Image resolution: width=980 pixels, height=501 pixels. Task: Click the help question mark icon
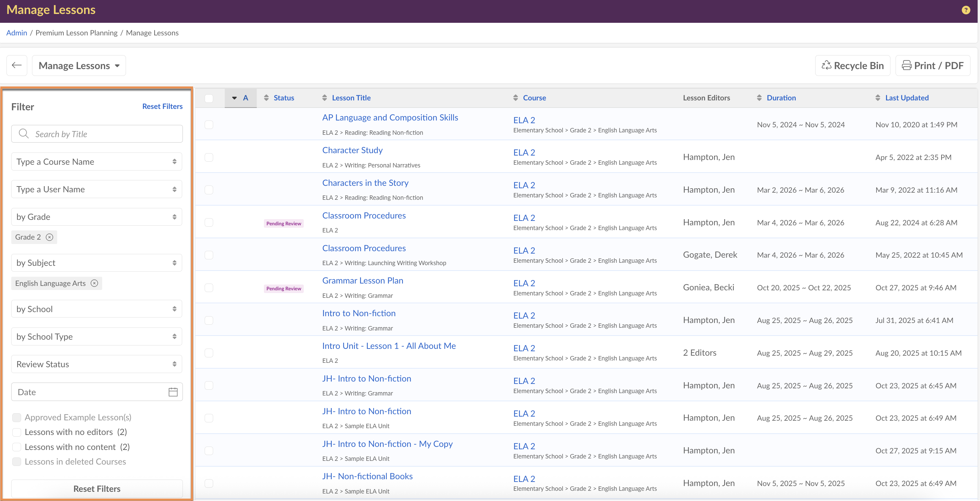coord(966,10)
